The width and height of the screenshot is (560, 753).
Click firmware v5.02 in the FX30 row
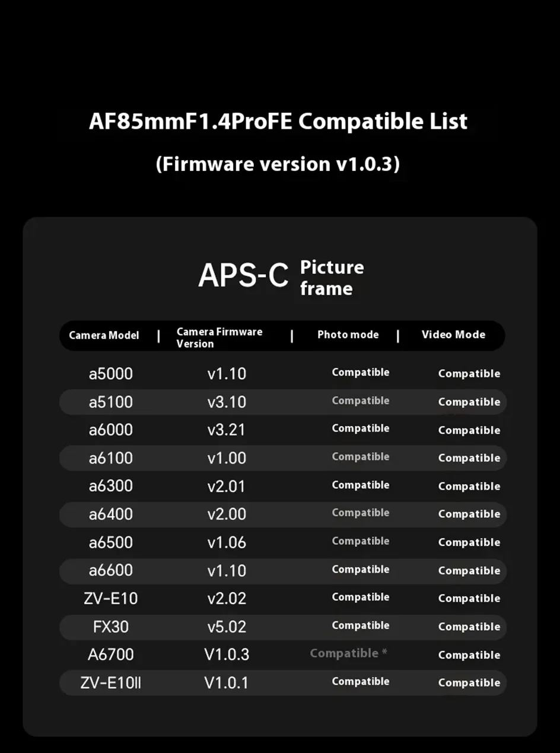click(x=227, y=627)
